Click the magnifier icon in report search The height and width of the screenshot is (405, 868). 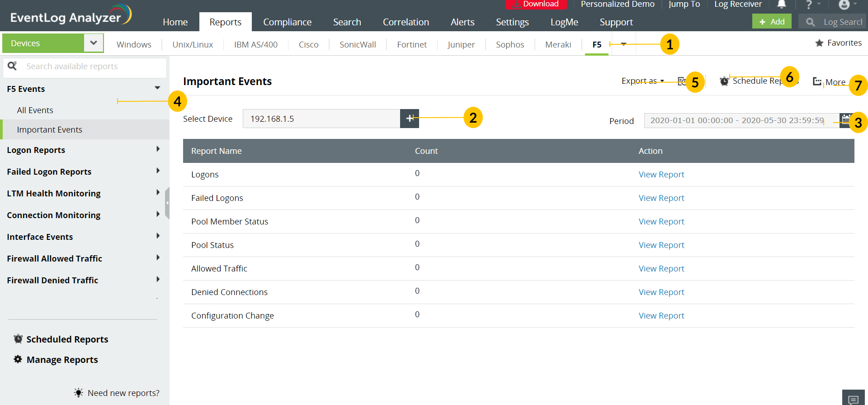coord(13,66)
